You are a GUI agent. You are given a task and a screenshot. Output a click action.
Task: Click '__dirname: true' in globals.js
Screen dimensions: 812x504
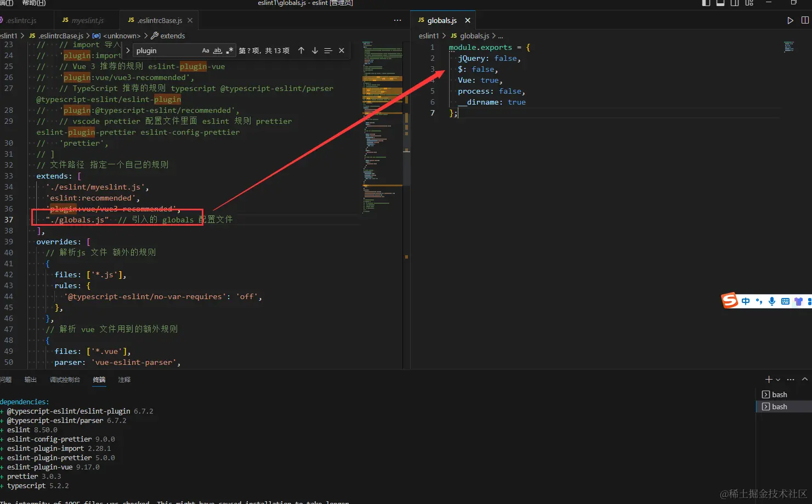coord(492,102)
